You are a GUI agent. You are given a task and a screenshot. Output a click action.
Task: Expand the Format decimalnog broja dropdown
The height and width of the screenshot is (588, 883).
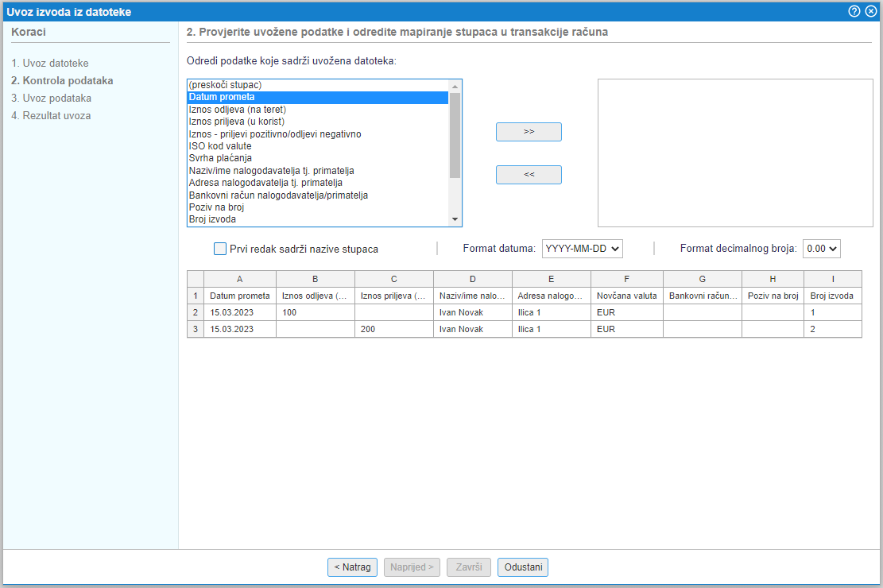pyautogui.click(x=821, y=249)
